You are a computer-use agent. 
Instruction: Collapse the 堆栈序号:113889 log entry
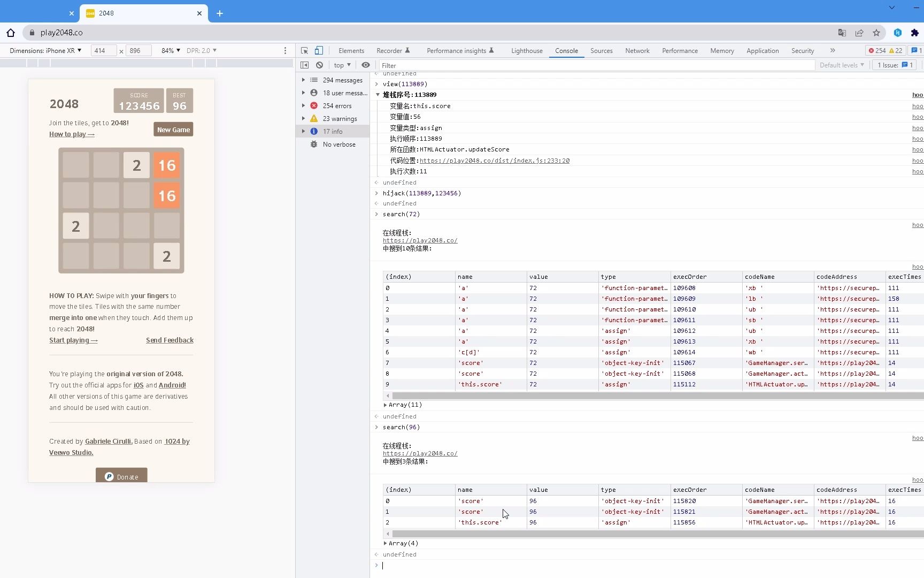coord(378,95)
